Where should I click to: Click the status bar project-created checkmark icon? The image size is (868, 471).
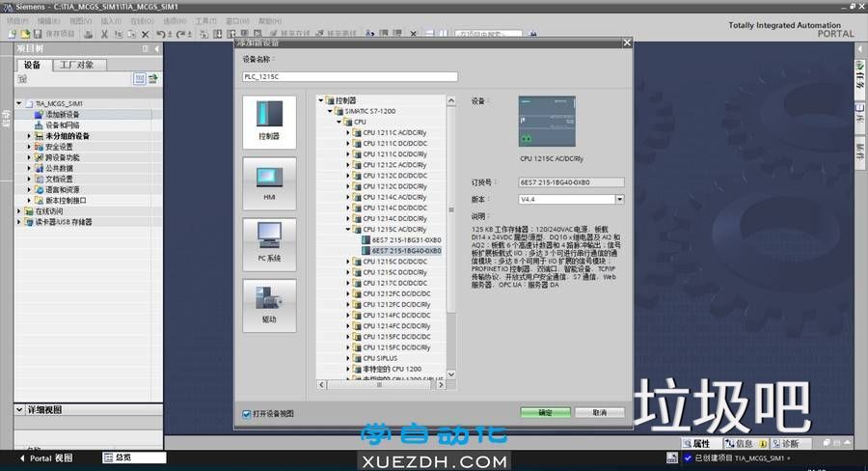coord(688,457)
